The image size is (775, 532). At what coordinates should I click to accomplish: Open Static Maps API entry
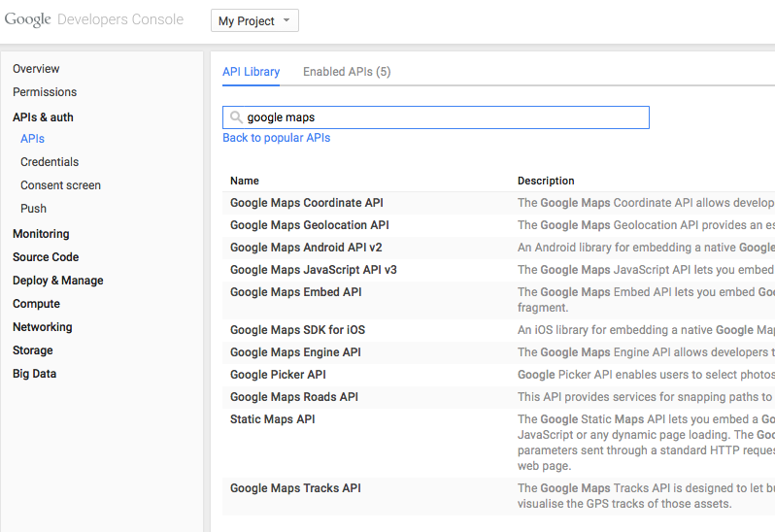point(272,419)
